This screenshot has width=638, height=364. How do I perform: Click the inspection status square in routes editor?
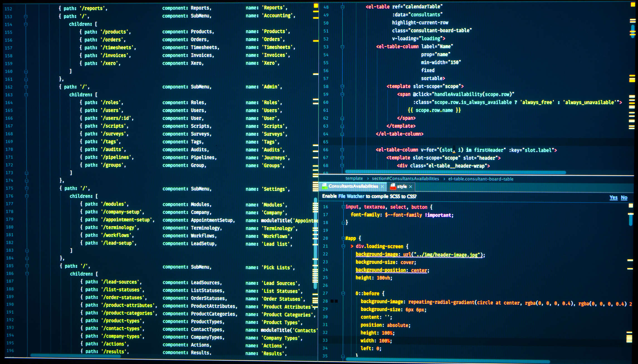tap(316, 6)
